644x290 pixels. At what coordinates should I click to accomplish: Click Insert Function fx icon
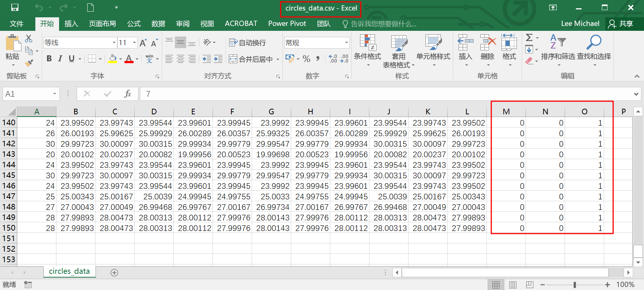[x=128, y=94]
